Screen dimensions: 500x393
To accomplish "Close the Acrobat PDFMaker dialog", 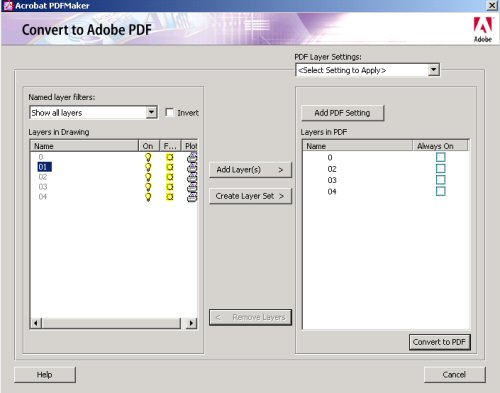I will (492, 6).
